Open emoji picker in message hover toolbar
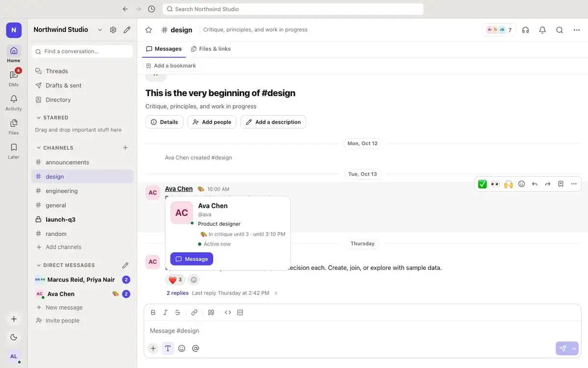The image size is (588, 368). point(522,184)
